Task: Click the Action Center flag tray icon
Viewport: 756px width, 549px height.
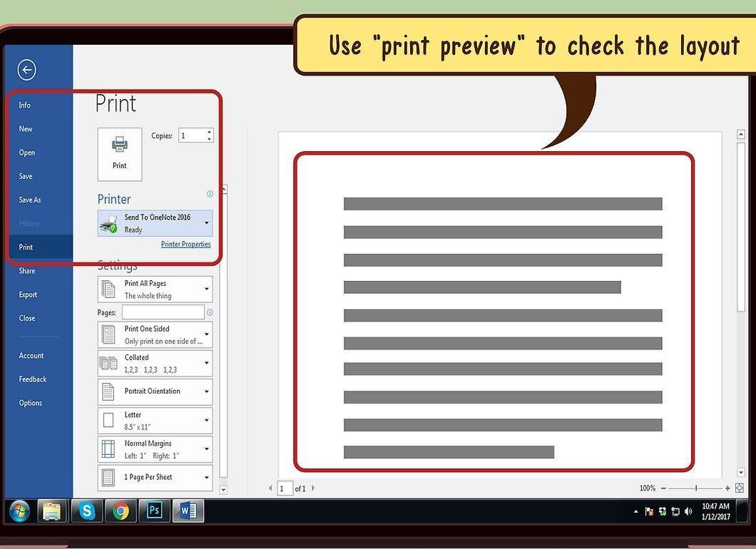Action: [x=650, y=511]
